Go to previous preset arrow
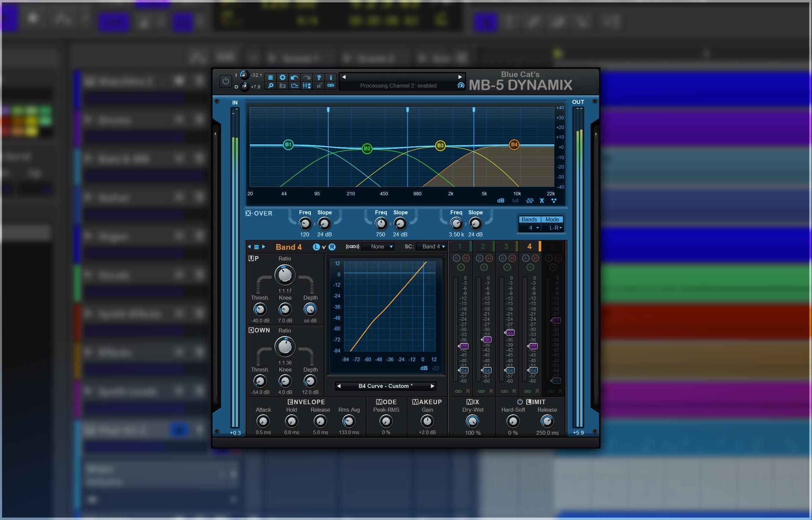The width and height of the screenshot is (812, 520). pos(344,77)
